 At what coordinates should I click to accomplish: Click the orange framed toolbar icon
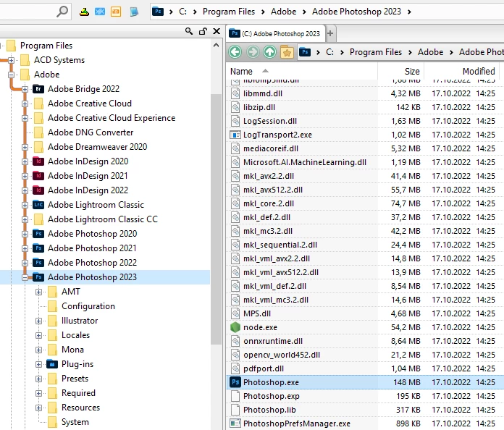click(116, 12)
